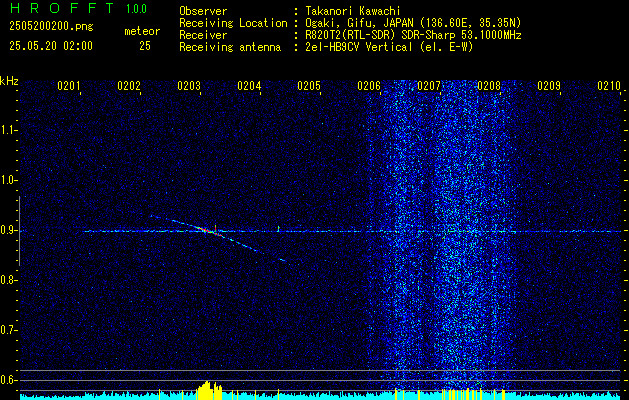Click the meteor count value 25

click(145, 46)
